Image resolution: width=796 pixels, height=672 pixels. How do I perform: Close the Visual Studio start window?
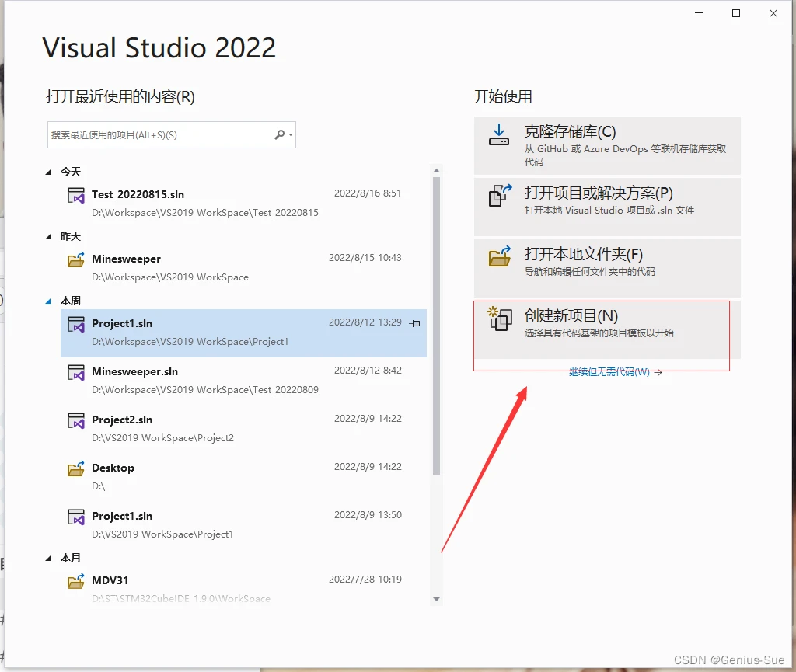coord(773,13)
